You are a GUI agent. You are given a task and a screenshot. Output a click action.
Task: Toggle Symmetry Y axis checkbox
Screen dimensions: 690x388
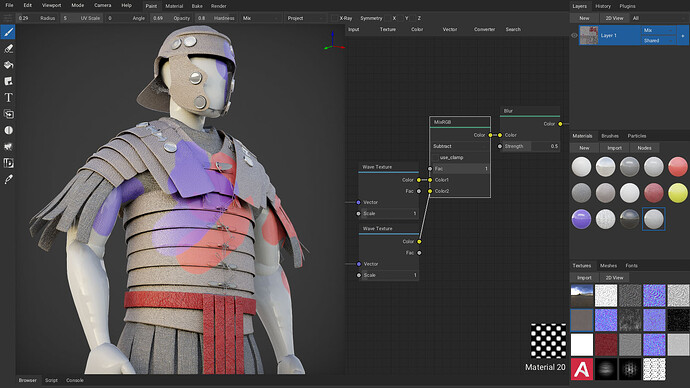[x=400, y=18]
